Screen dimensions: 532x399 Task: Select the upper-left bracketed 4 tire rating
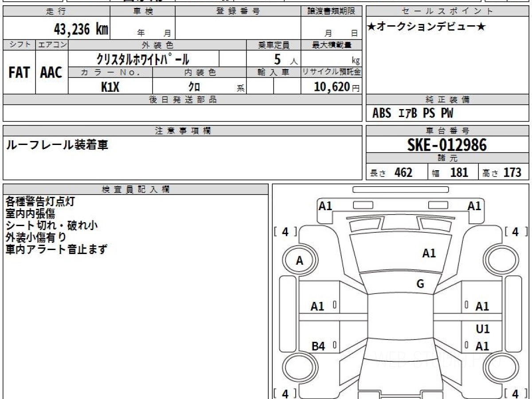coord(285,231)
